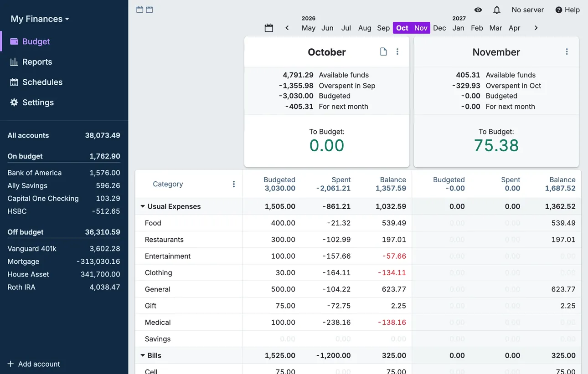Select May in the month picker

pyautogui.click(x=309, y=28)
